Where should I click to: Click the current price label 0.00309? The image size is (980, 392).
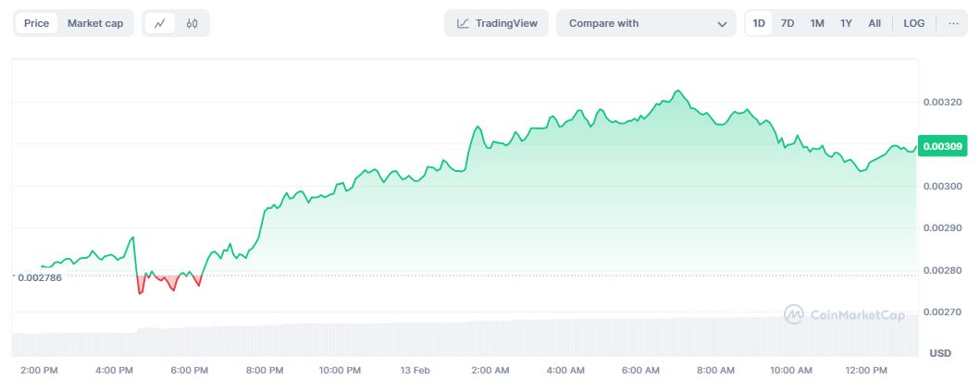pos(942,147)
